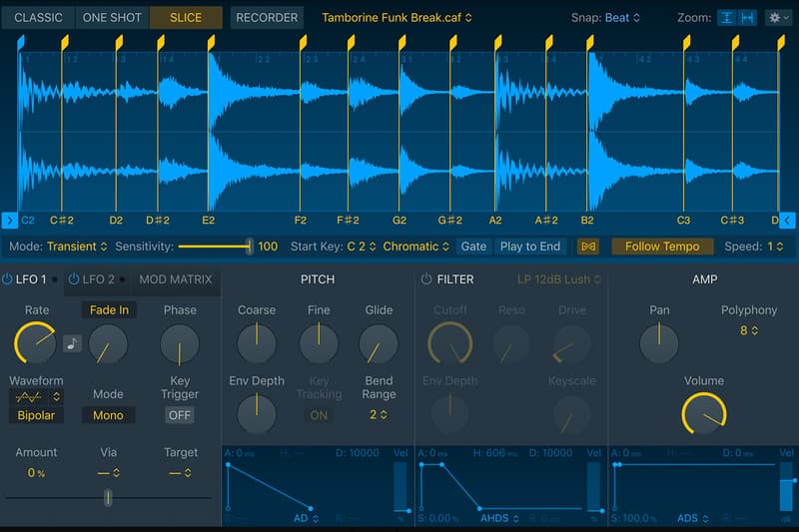The width and height of the screenshot is (799, 532).
Task: Click the LFO rate note sync icon
Action: 72,343
